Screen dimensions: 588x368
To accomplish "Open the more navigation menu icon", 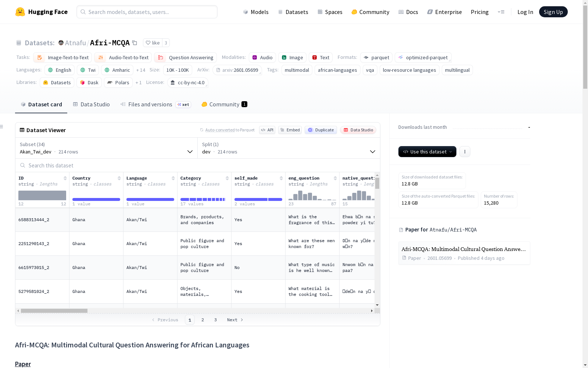I will [501, 12].
